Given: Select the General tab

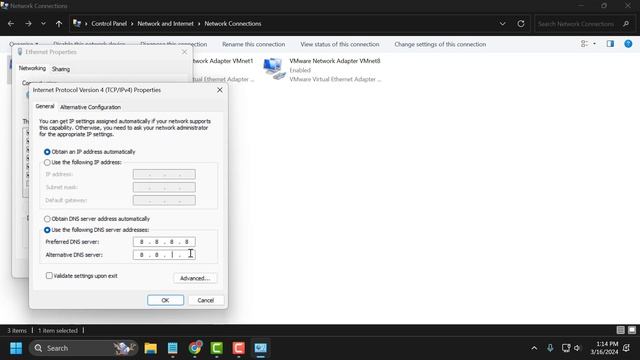Looking at the screenshot, I should (44, 106).
